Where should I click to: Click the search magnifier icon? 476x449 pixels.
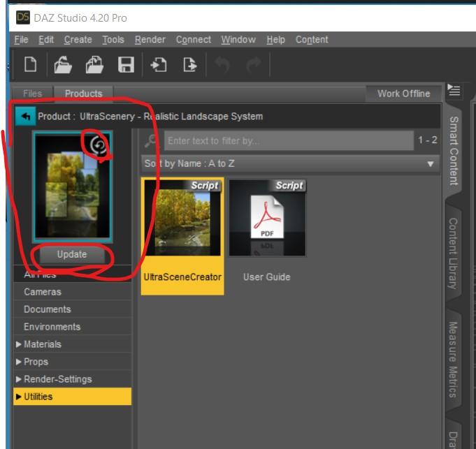[x=150, y=140]
